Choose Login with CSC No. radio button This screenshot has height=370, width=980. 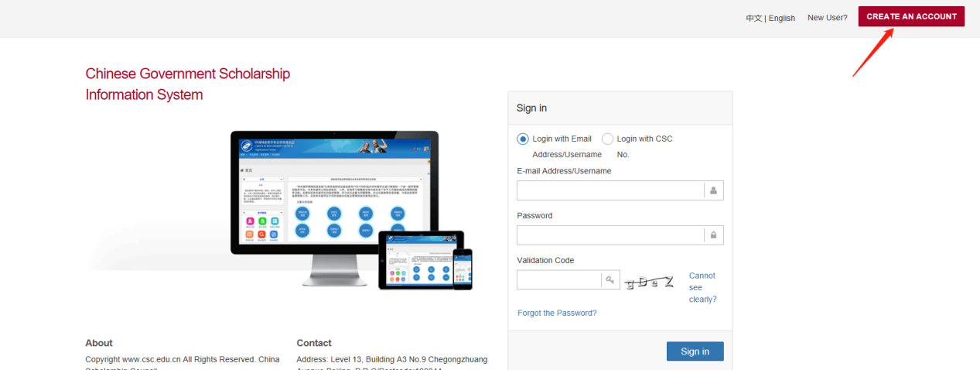click(x=607, y=139)
